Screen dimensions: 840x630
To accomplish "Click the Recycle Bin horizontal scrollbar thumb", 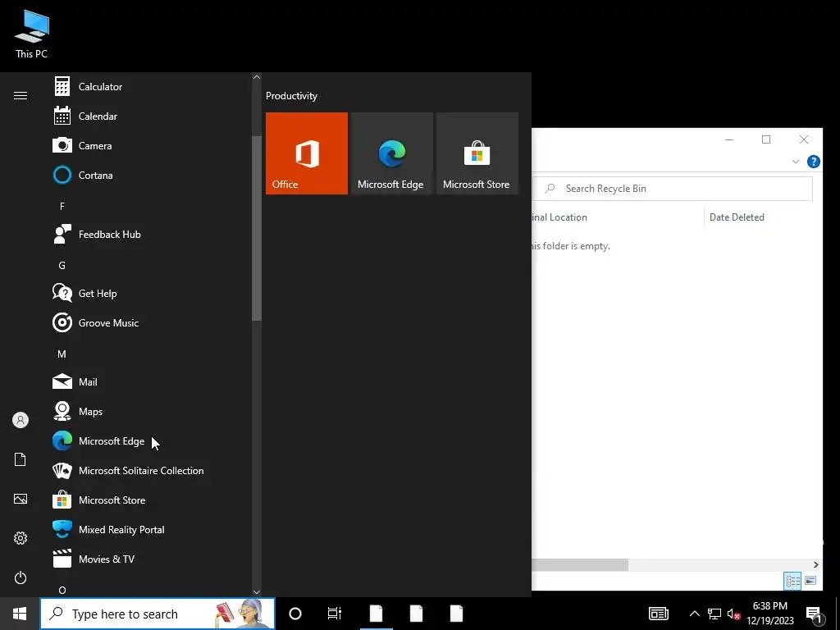I will [580, 564].
